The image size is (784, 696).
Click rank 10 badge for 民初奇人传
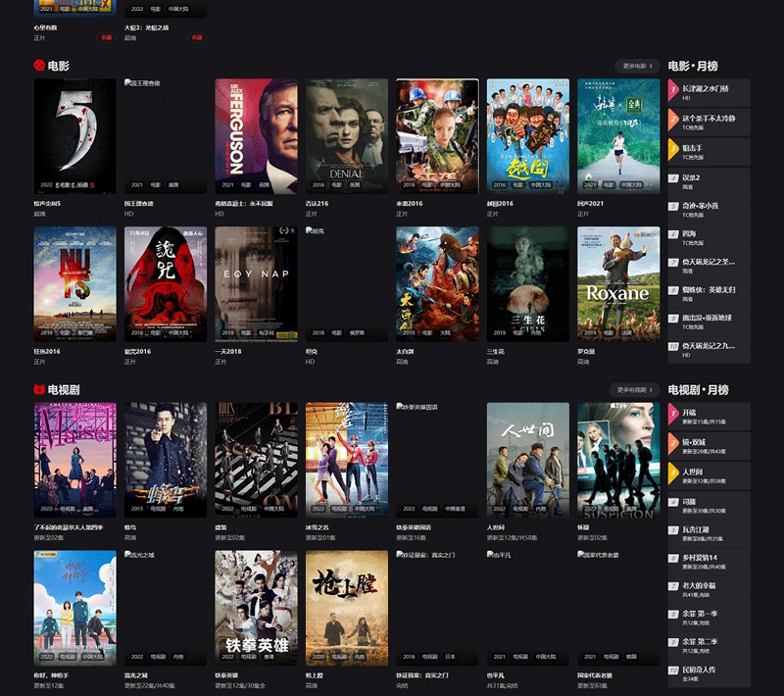673,670
